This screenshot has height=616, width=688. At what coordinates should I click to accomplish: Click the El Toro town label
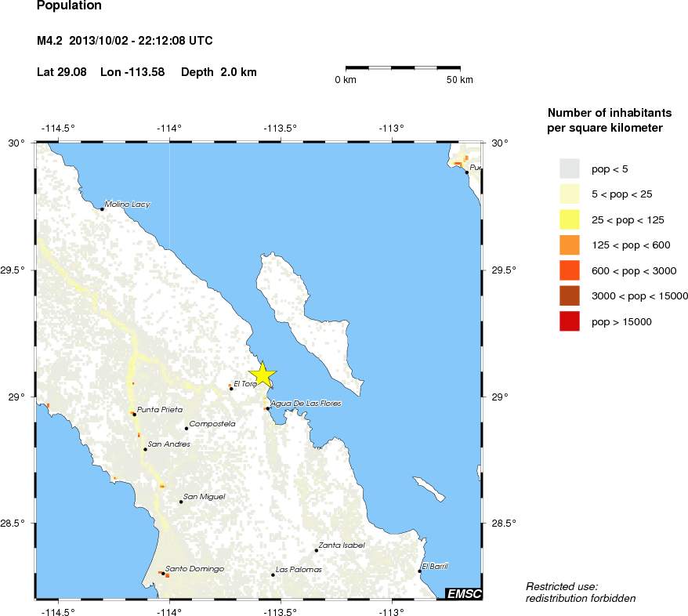coord(244,383)
